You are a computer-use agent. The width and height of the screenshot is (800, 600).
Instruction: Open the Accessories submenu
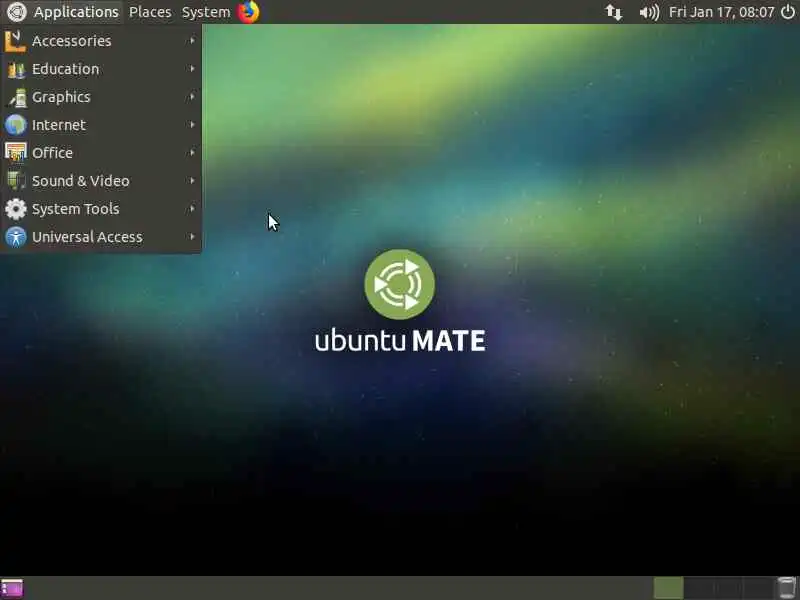click(x=101, y=41)
